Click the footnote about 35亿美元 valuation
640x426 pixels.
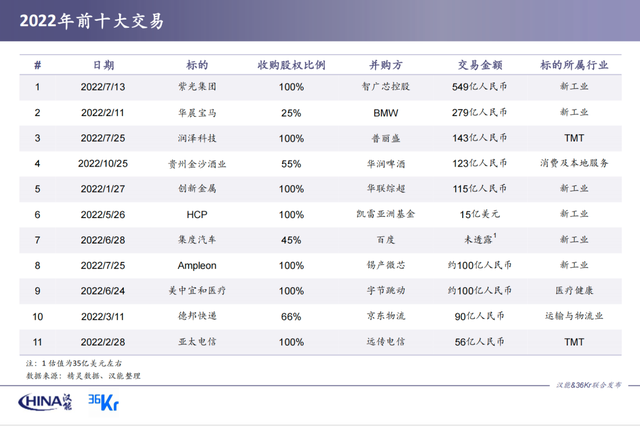(74, 363)
